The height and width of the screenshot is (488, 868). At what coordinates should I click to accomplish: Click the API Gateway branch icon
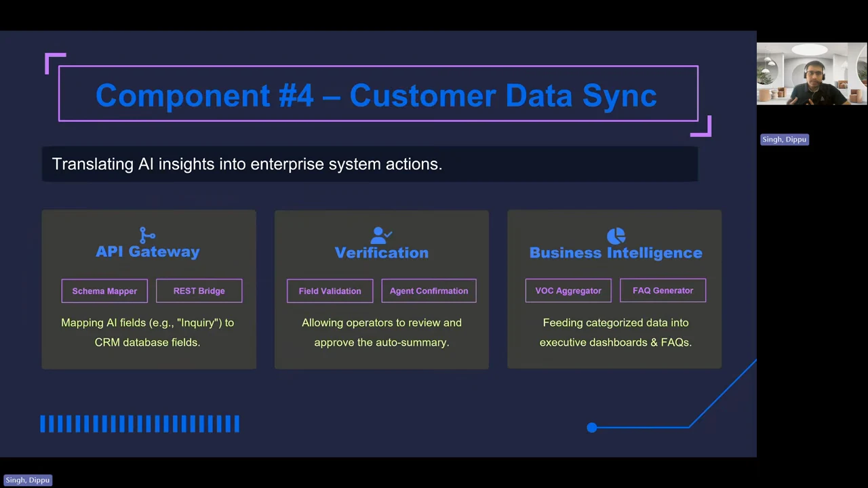click(147, 235)
